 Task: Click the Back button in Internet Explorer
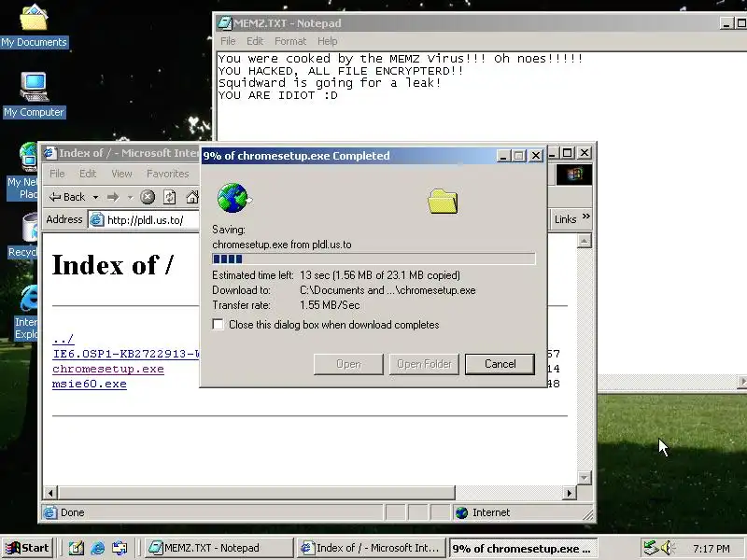[67, 197]
